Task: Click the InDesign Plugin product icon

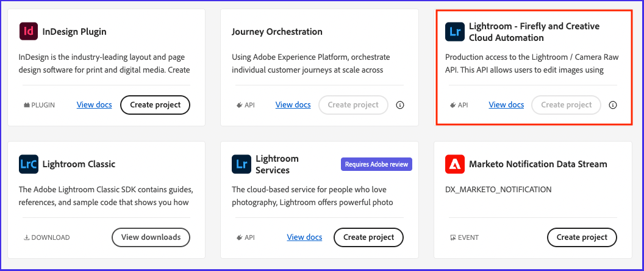Action: (x=28, y=32)
